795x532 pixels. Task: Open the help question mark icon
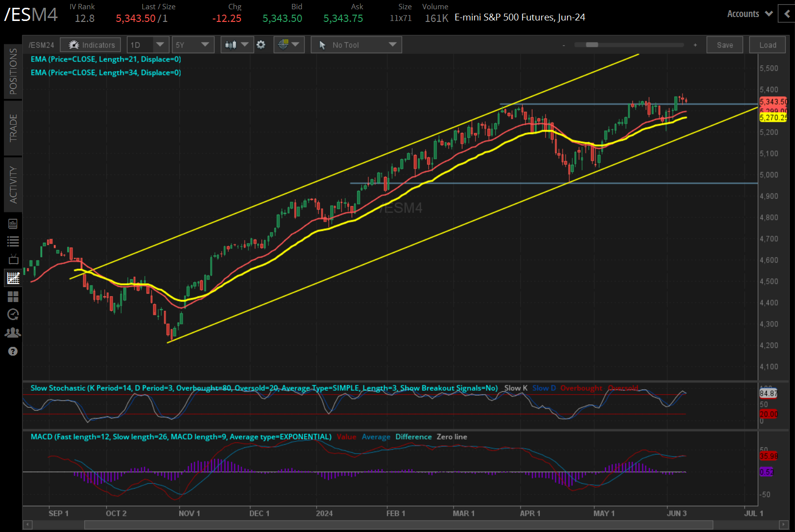(13, 351)
